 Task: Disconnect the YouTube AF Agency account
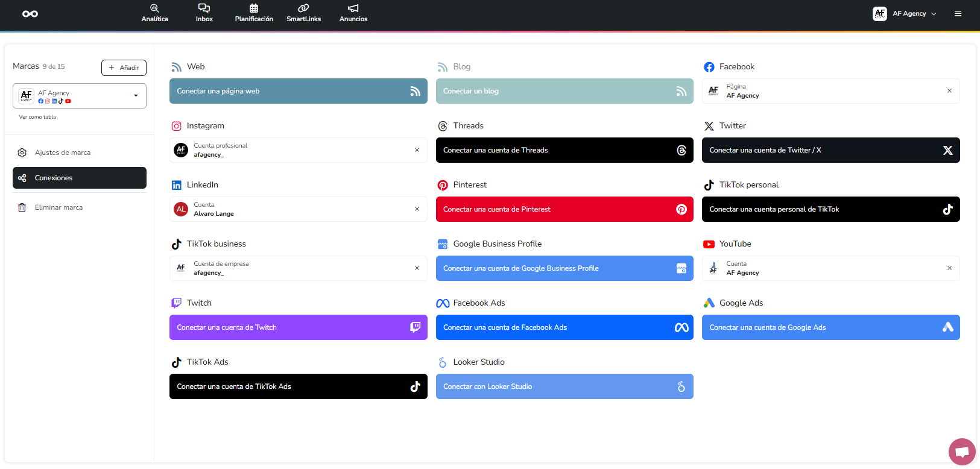(949, 268)
